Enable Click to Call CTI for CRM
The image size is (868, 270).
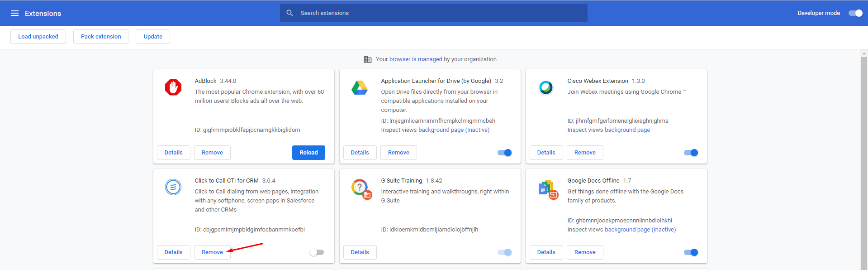pyautogui.click(x=317, y=252)
